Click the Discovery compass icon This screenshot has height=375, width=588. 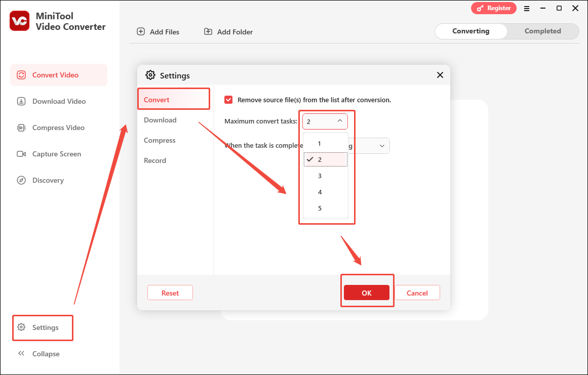pyautogui.click(x=21, y=180)
